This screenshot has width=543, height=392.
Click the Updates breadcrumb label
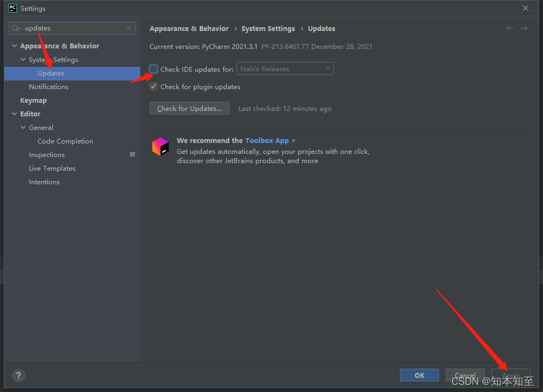pyautogui.click(x=322, y=29)
